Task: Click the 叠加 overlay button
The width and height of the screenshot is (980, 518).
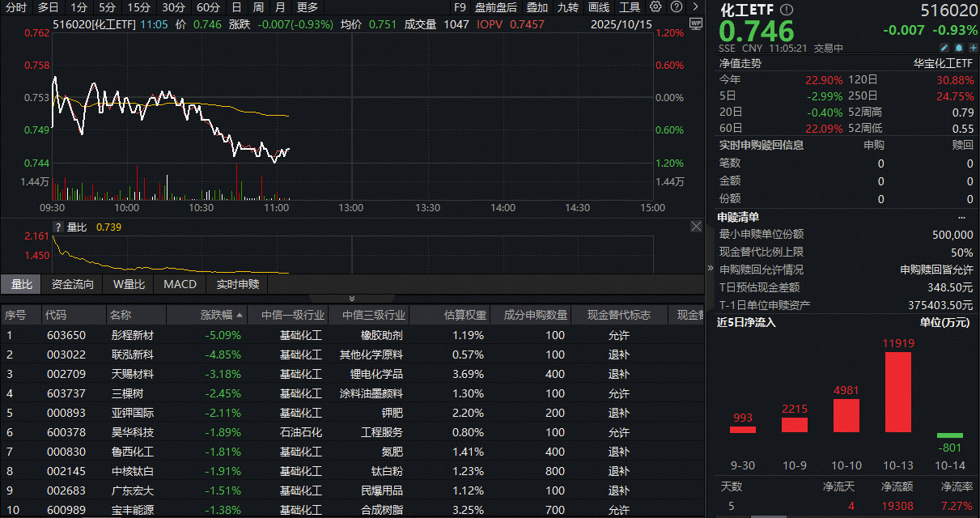Action: click(x=538, y=6)
